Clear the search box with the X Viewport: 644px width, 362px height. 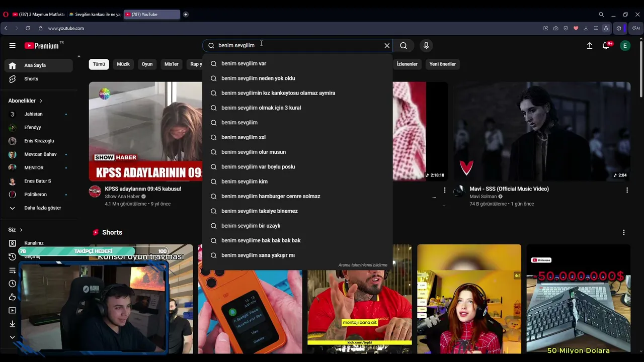pos(387,46)
